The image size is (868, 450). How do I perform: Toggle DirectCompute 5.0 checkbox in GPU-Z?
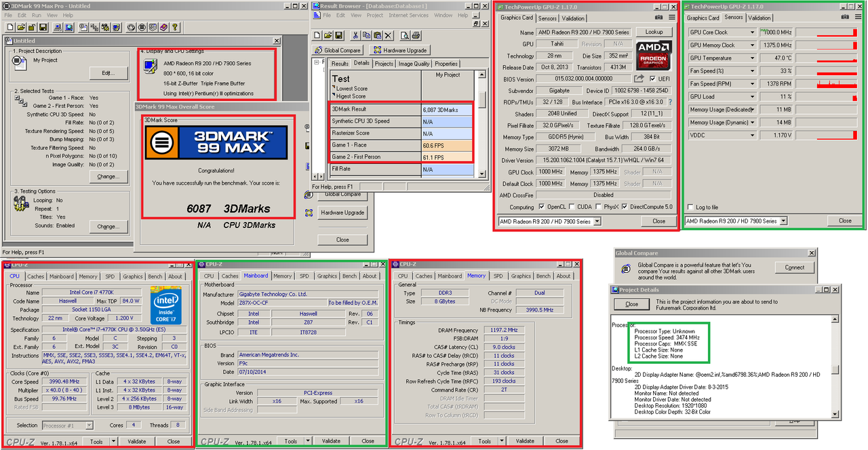coord(625,207)
